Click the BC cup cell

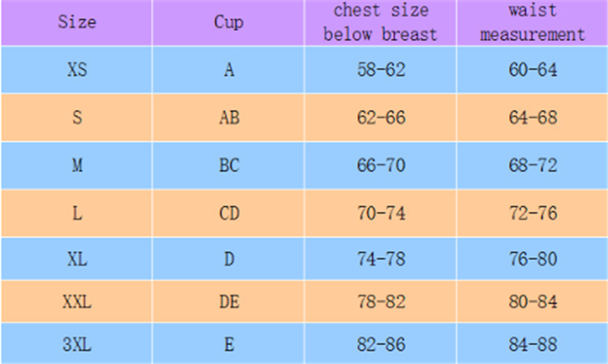[229, 166]
